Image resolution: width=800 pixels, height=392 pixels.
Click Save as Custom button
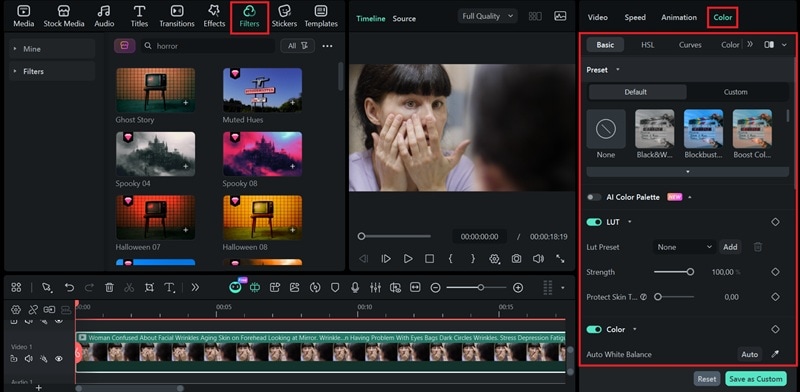point(756,379)
